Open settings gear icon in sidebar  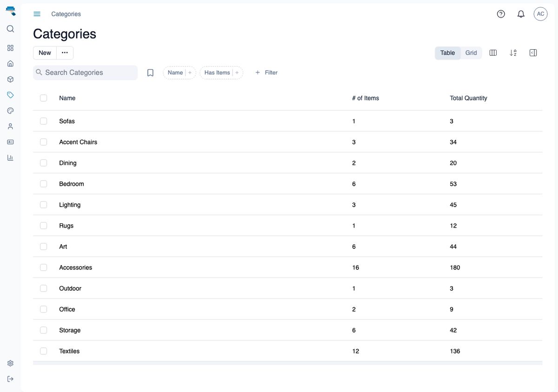point(10,363)
